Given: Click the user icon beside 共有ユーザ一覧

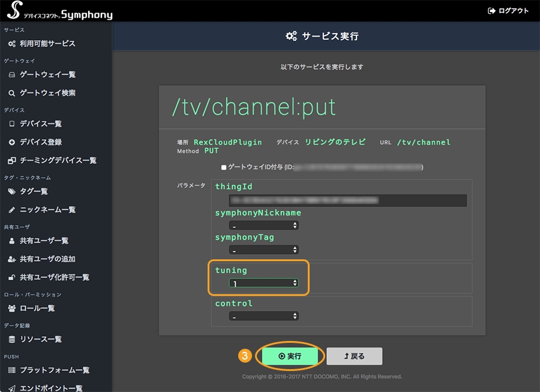Looking at the screenshot, I should coord(12,241).
